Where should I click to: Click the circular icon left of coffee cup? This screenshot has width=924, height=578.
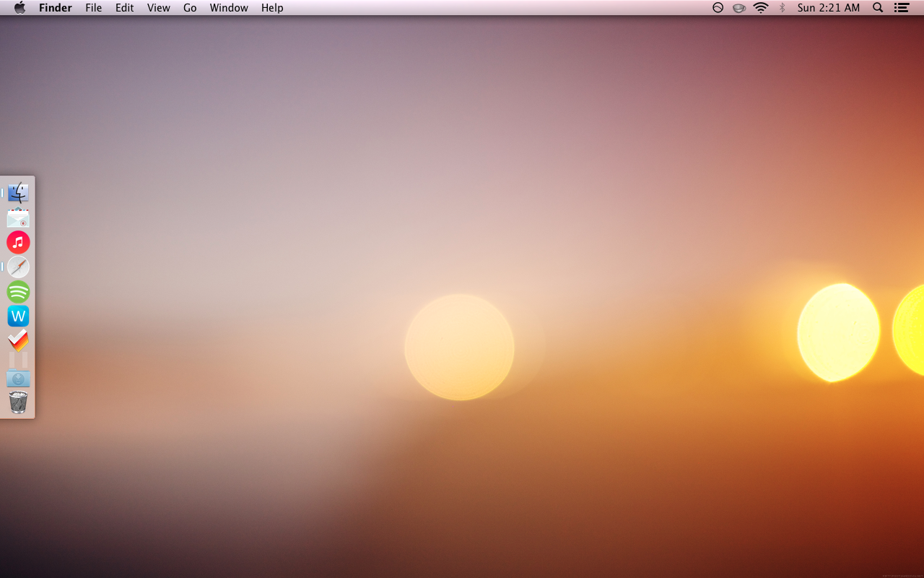718,8
